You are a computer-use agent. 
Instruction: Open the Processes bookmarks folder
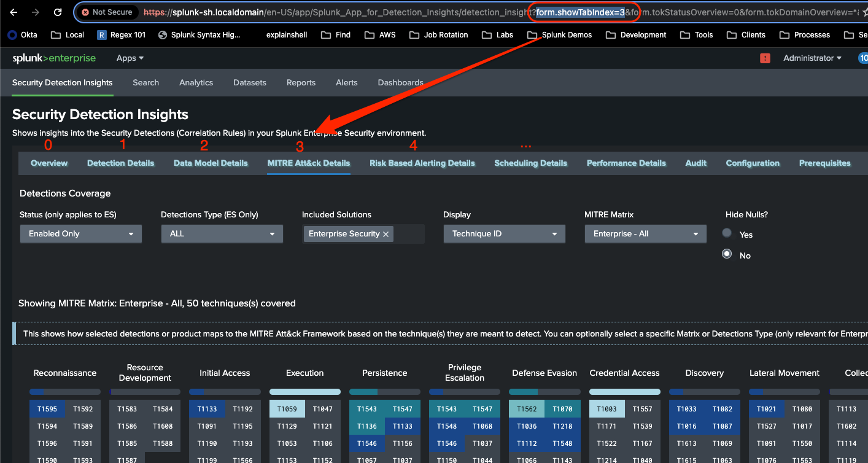[804, 35]
